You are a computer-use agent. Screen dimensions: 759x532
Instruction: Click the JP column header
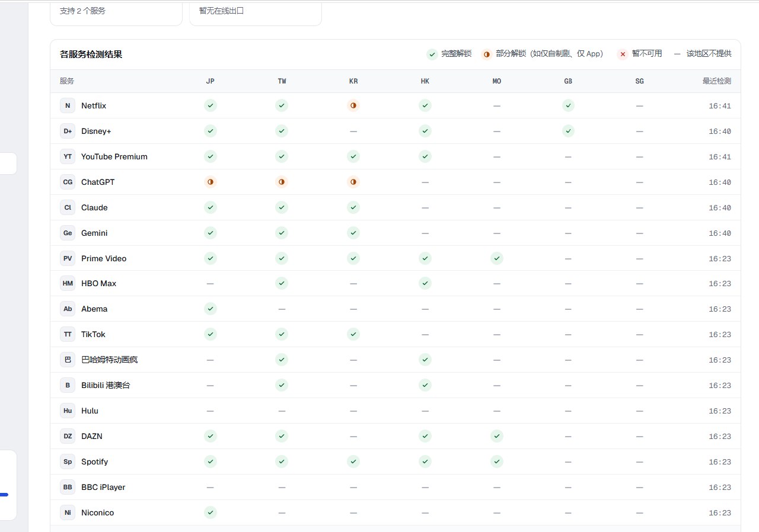click(x=211, y=81)
